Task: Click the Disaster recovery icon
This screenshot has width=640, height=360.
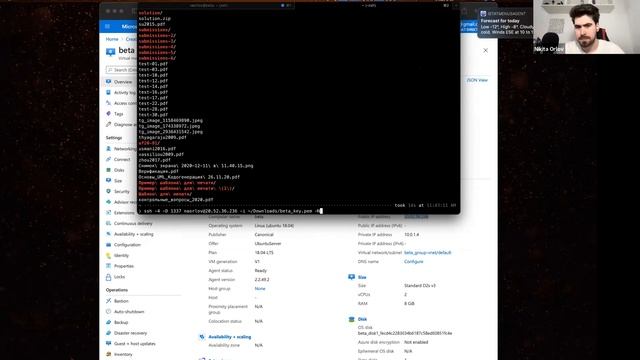Action: click(x=109, y=333)
